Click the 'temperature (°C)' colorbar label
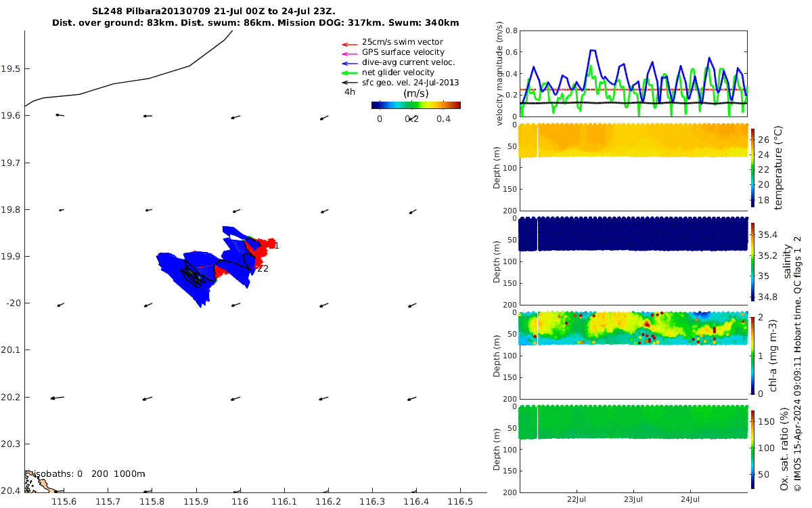The height and width of the screenshot is (508, 812). (779, 167)
